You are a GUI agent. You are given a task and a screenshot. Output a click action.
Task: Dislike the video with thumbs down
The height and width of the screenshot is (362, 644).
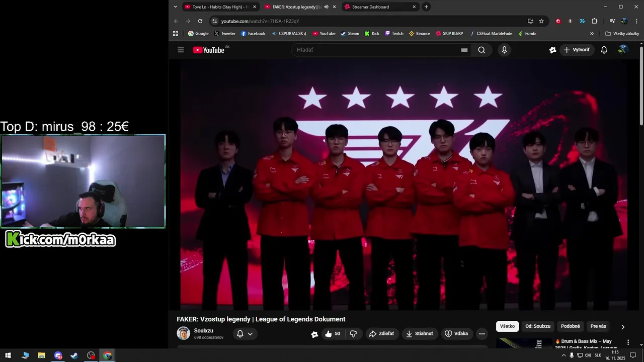pyautogui.click(x=353, y=334)
